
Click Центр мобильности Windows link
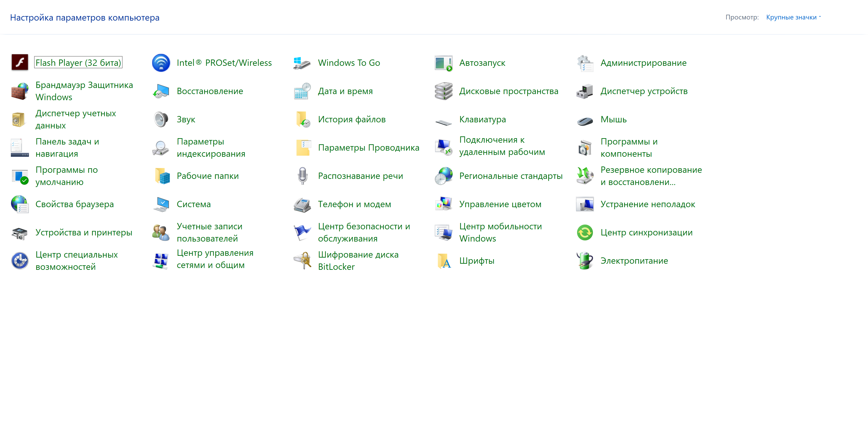[x=500, y=233]
